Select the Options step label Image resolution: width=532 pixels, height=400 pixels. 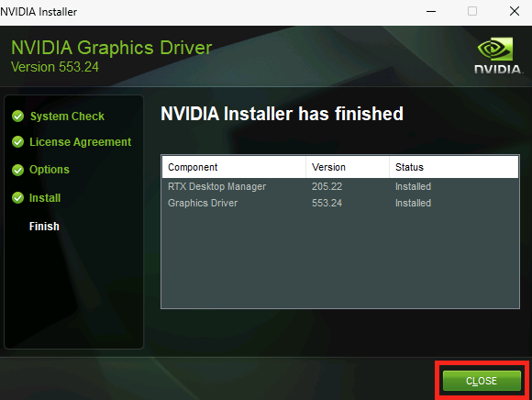[x=50, y=170]
